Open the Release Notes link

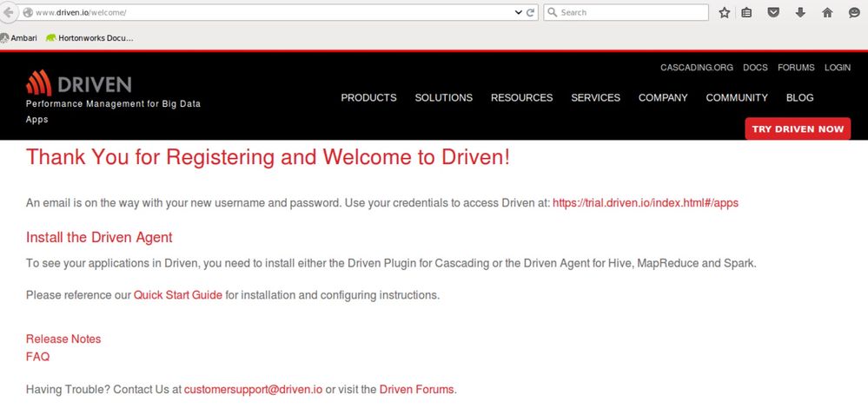(63, 339)
